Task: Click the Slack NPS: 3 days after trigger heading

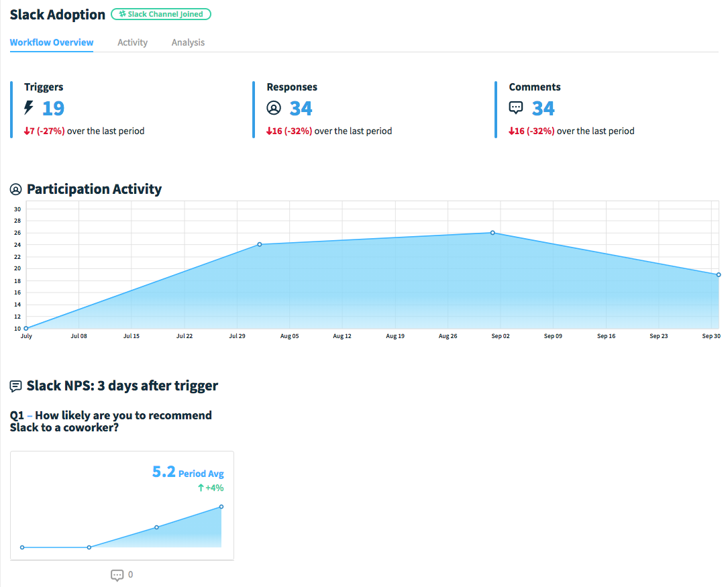Action: [122, 386]
